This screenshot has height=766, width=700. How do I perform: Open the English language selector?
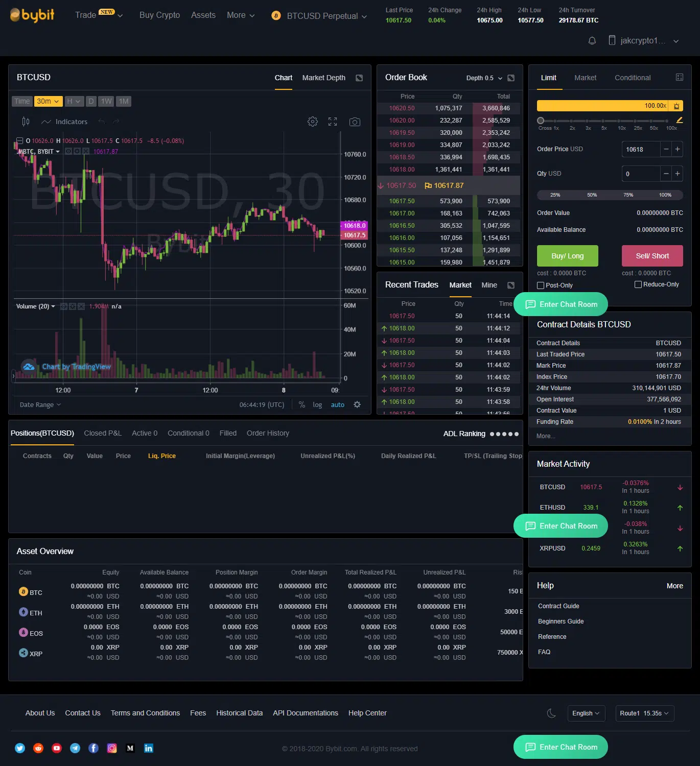[586, 713]
